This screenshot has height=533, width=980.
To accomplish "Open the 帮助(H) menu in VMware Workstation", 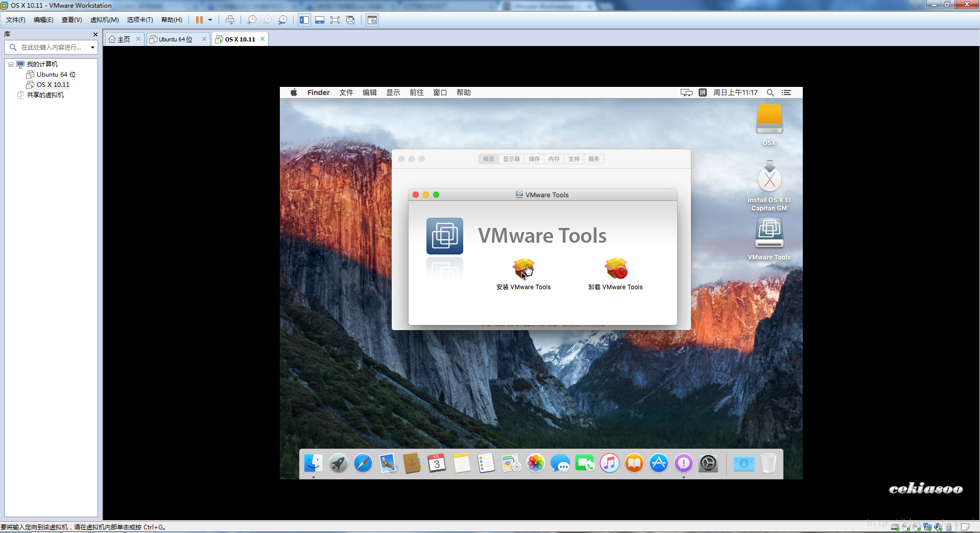I will (x=172, y=20).
